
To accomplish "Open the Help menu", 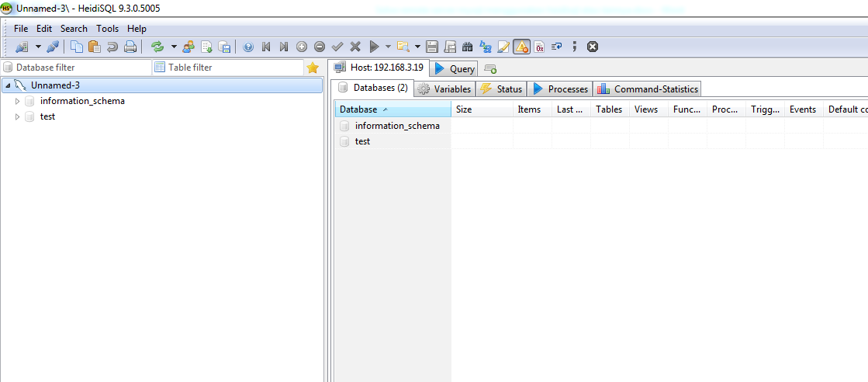I will pyautogui.click(x=137, y=28).
